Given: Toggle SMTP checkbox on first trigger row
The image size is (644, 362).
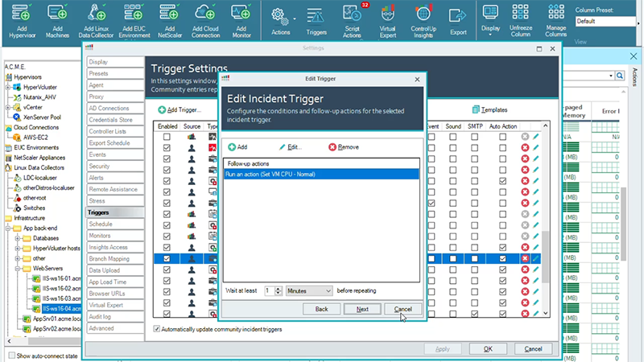Looking at the screenshot, I should tap(474, 137).
